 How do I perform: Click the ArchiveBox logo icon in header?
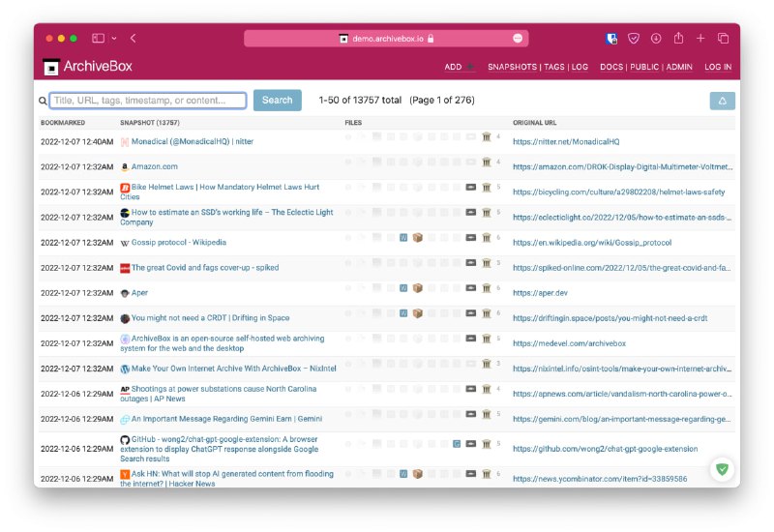51,67
